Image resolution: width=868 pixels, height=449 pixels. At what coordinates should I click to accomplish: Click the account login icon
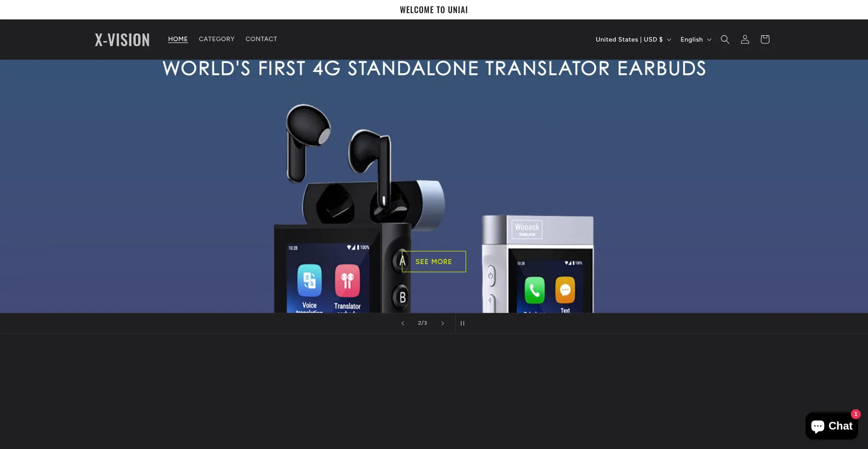point(745,39)
